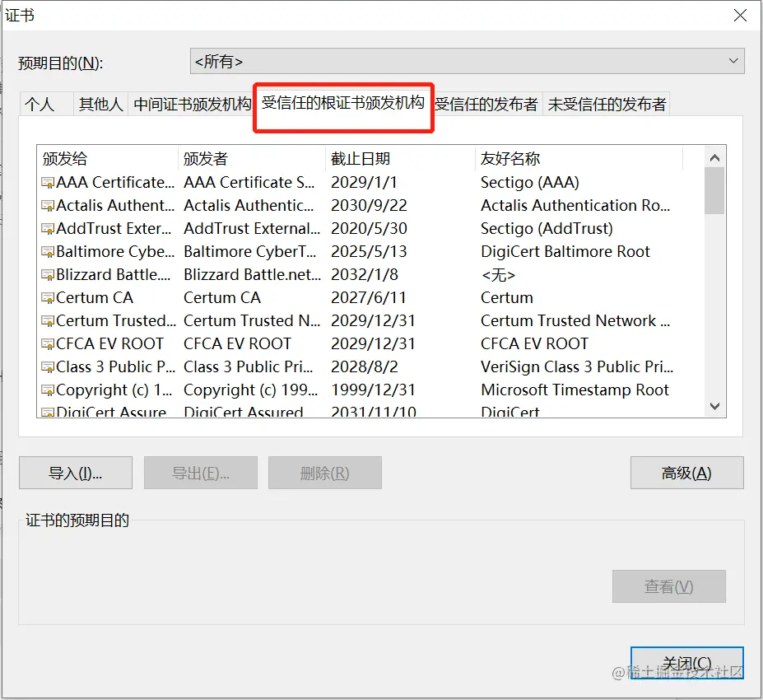Select the AddTrust Exter... entry
The height and width of the screenshot is (700, 763).
pyautogui.click(x=114, y=228)
